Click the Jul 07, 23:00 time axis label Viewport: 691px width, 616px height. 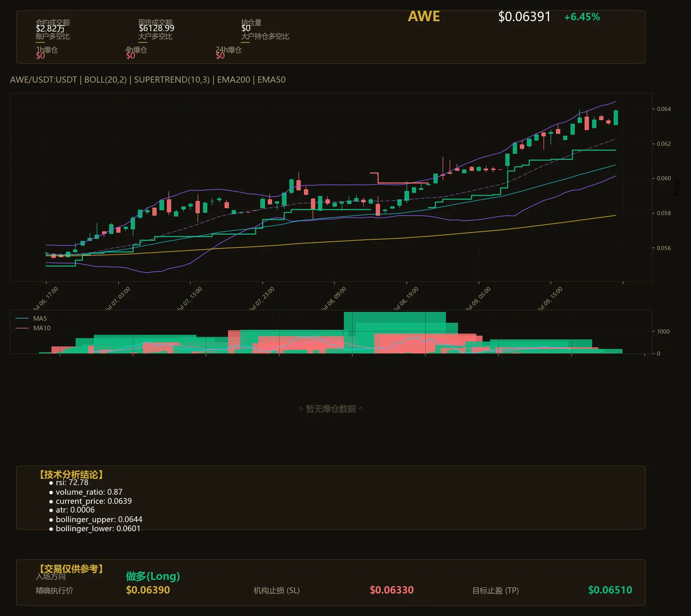[262, 298]
